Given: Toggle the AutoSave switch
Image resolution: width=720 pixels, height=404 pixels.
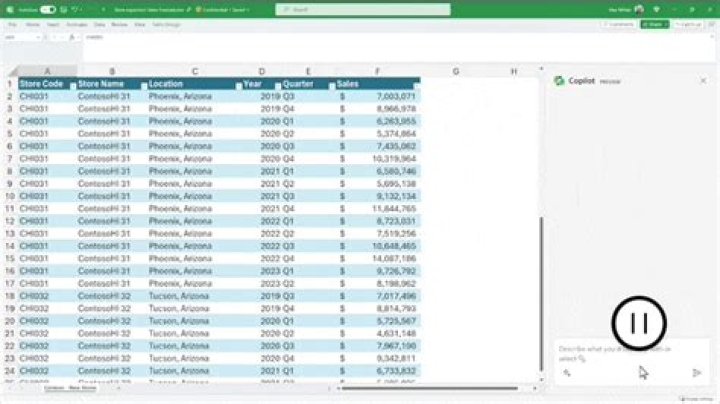Looking at the screenshot, I should pos(48,10).
